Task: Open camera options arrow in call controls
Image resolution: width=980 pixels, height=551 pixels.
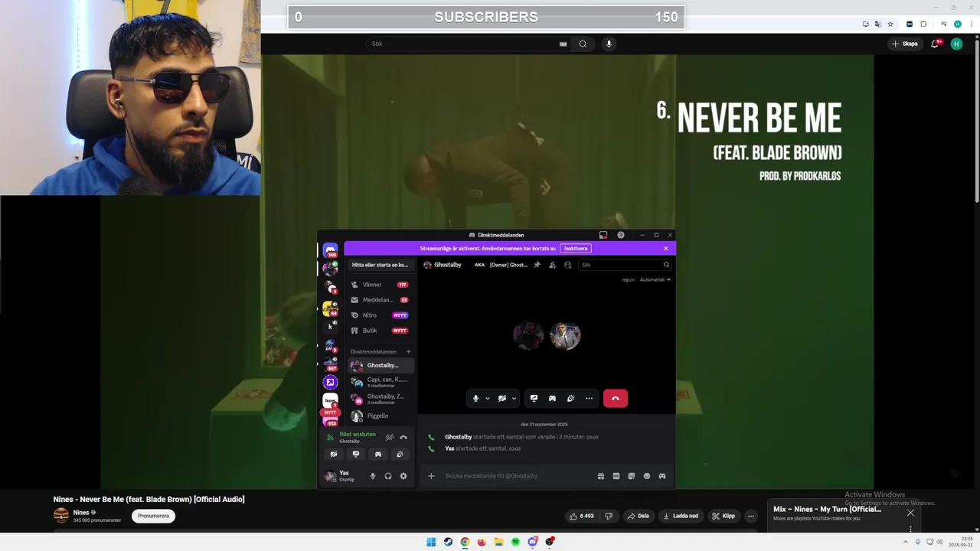Action: [514, 398]
